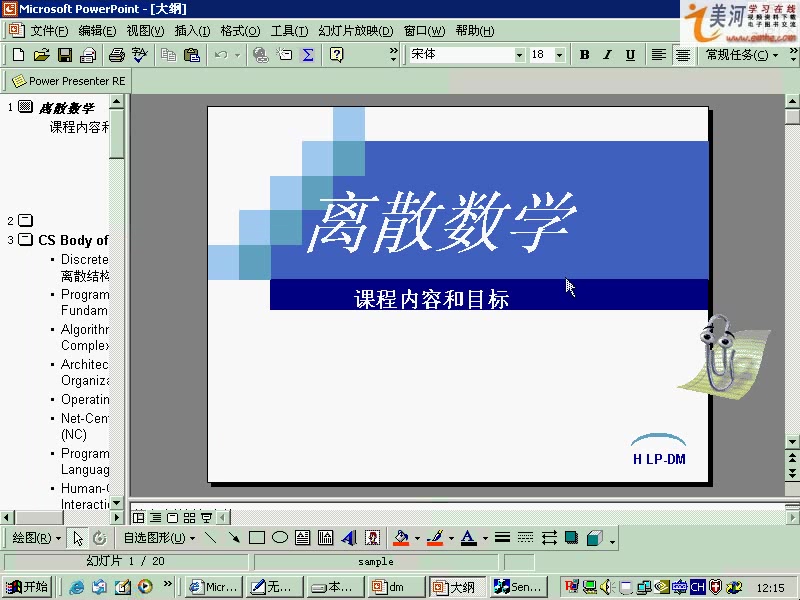
Task: Open the 插入 Insert menu
Action: [x=192, y=31]
